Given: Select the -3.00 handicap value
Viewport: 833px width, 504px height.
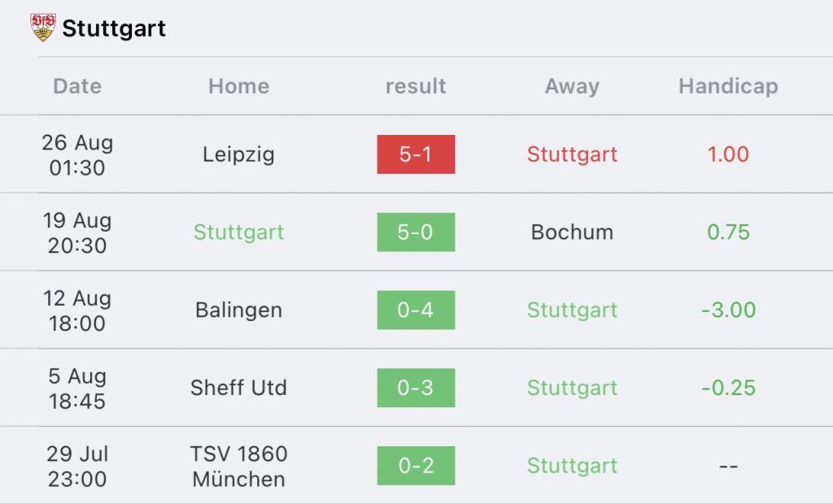Looking at the screenshot, I should (x=728, y=310).
